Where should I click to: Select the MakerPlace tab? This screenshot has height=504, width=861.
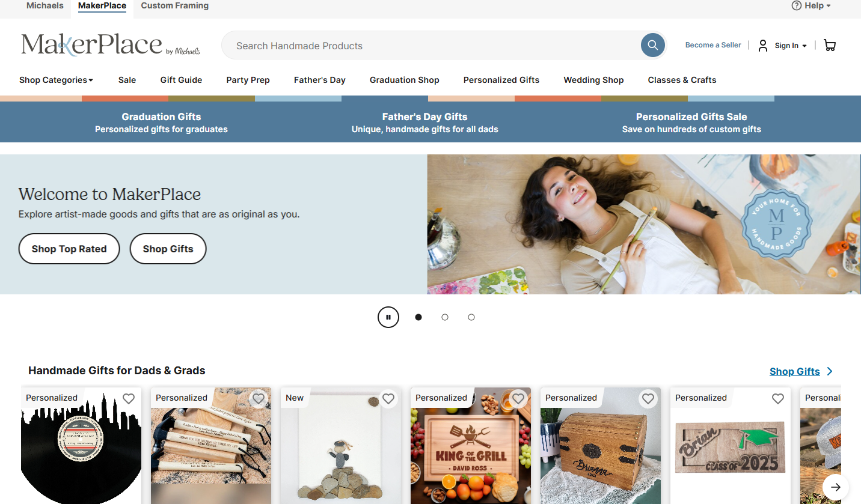102,5
